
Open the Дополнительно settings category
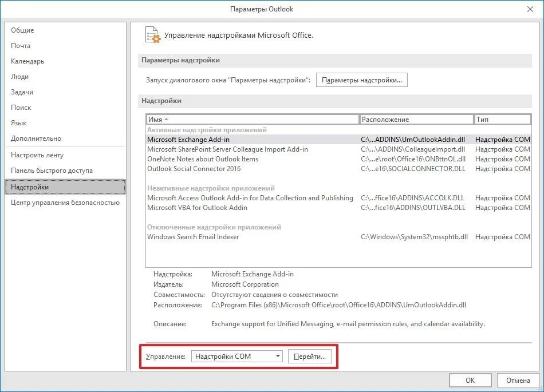tap(65, 138)
